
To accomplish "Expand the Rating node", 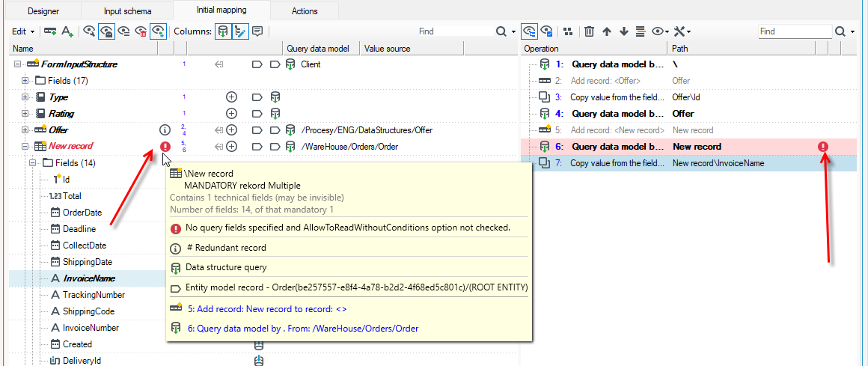I will [x=25, y=114].
